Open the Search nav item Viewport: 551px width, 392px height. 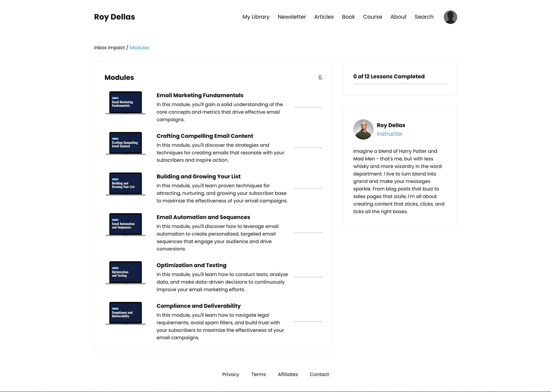[424, 17]
